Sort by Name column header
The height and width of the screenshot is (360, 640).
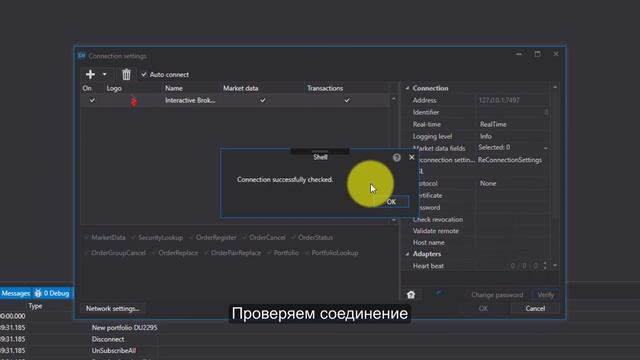174,88
